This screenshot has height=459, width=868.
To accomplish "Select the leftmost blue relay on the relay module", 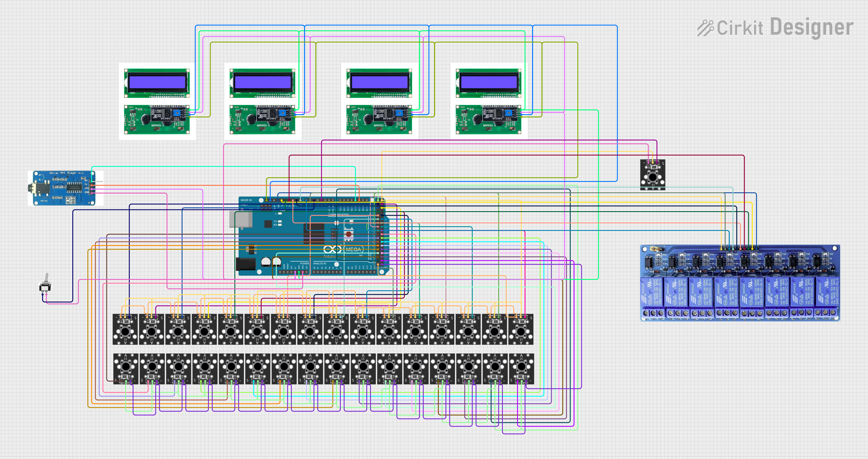I will click(652, 292).
